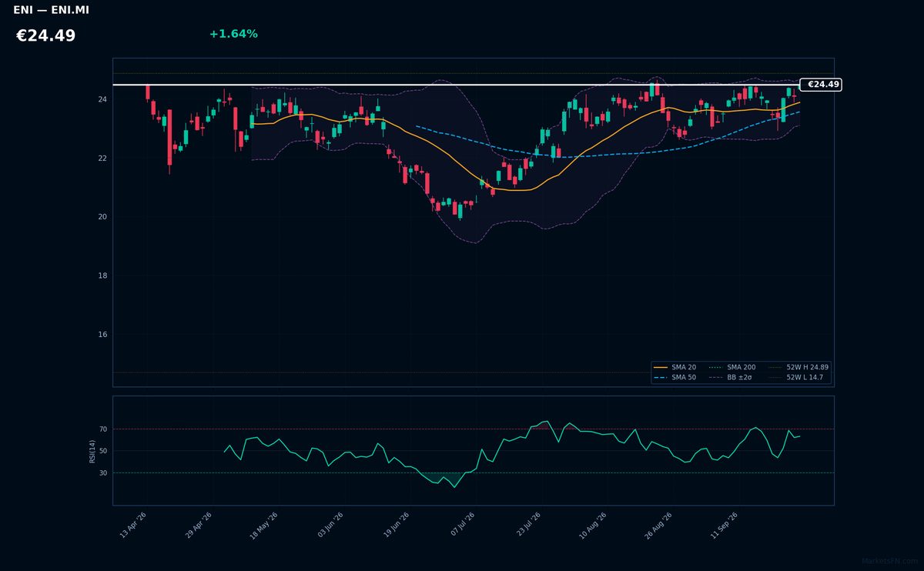Screen dimensions: 924x571
Task: Click the +1.64% daily change value
Action: point(233,34)
